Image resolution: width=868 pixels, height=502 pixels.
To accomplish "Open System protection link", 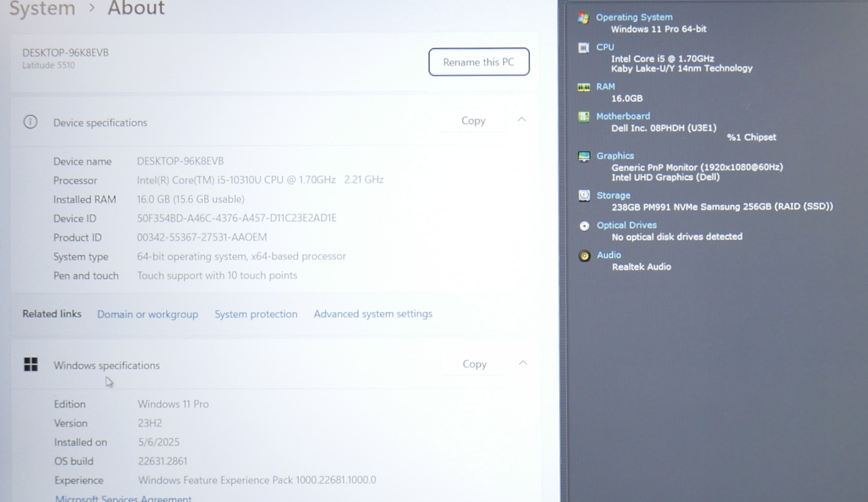I will [x=256, y=314].
